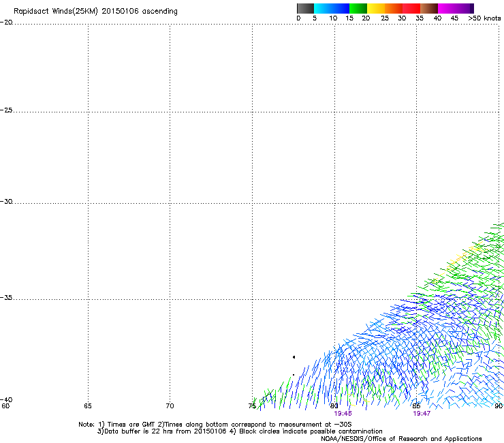Screen dimensions: 504x443
Task: Click the gray 0-5 knots color swatch
Action: [305, 8]
